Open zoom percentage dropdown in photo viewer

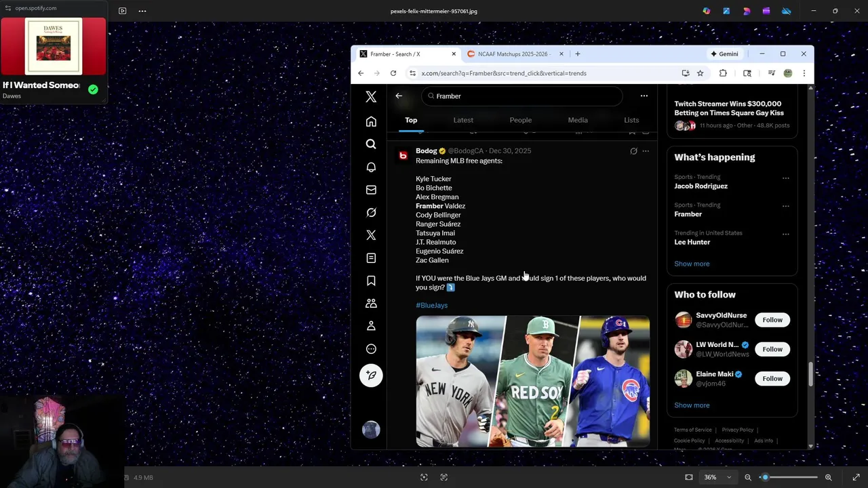(x=718, y=477)
